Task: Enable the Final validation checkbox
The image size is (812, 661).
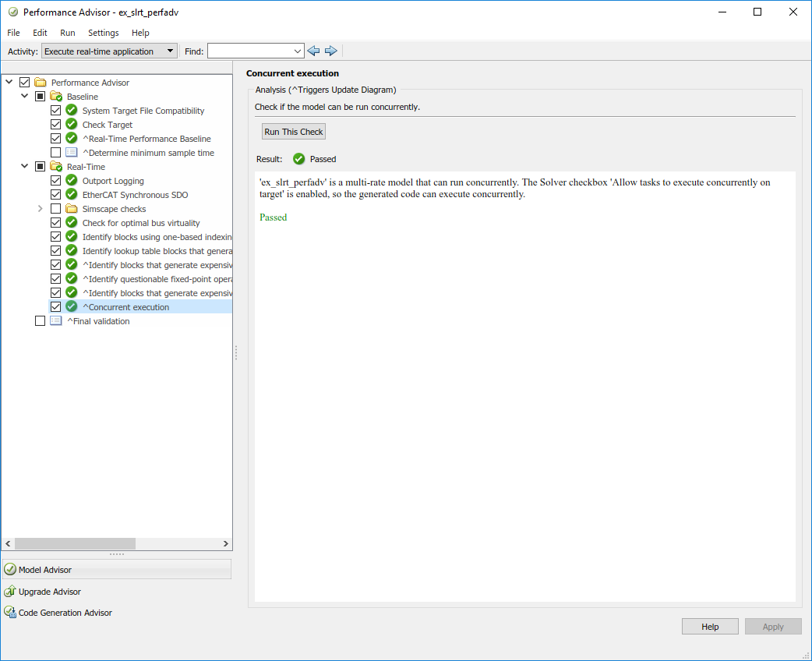Action: pyautogui.click(x=40, y=320)
